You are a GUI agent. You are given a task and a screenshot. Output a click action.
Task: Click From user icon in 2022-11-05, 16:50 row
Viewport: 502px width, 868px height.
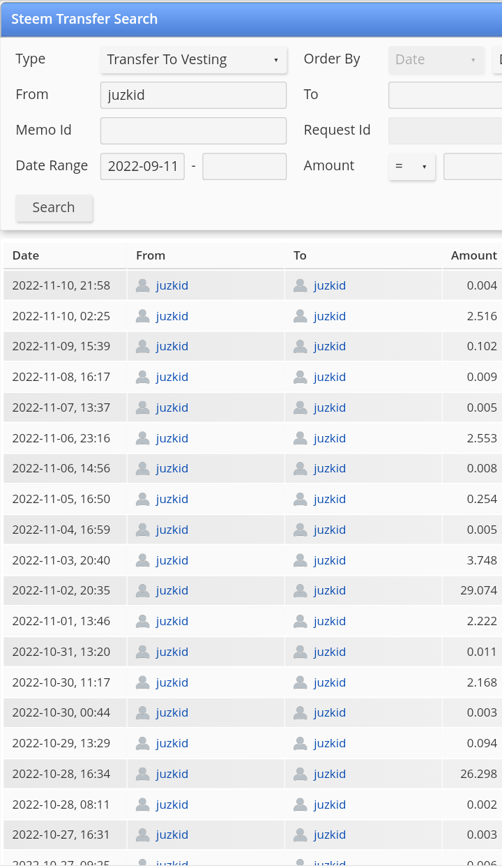[143, 499]
